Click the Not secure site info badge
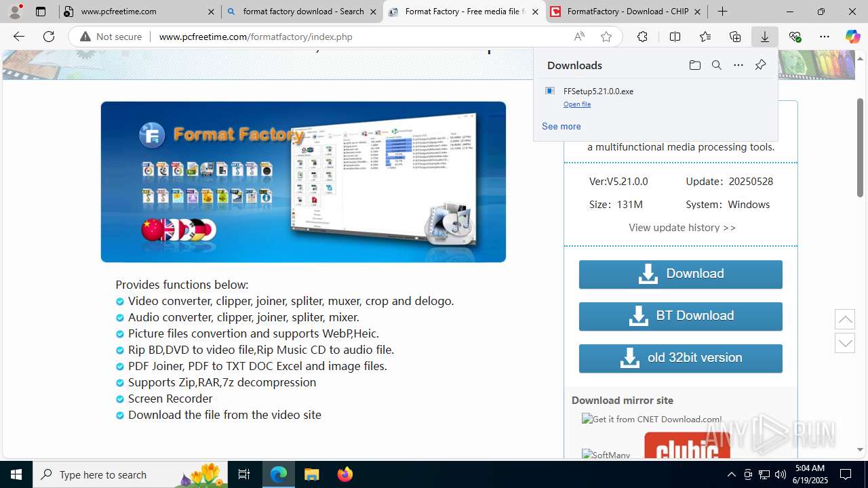 [x=111, y=37]
